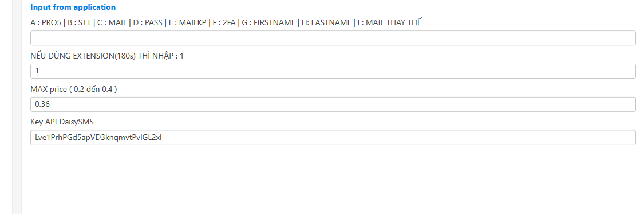Click the "Input from application" heading

click(73, 7)
